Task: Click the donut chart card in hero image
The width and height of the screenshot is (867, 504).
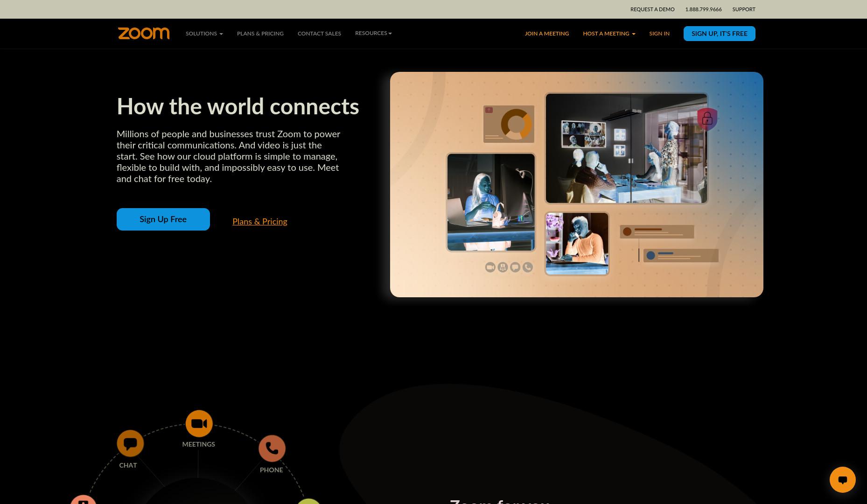Action: click(x=509, y=124)
